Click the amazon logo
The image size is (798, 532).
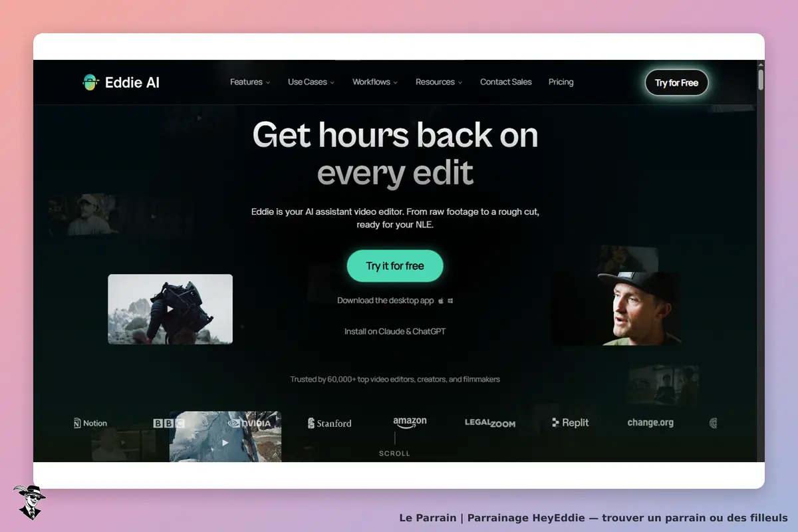point(410,422)
